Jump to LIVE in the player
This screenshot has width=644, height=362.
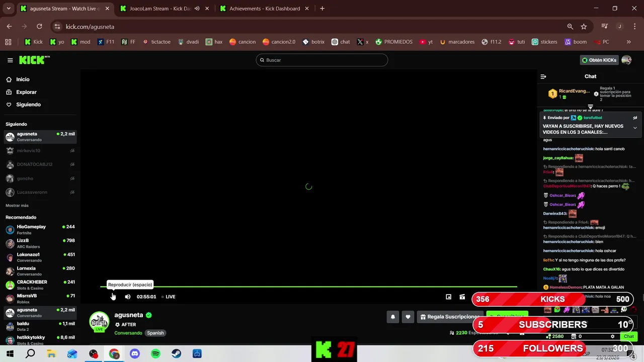coord(169,297)
